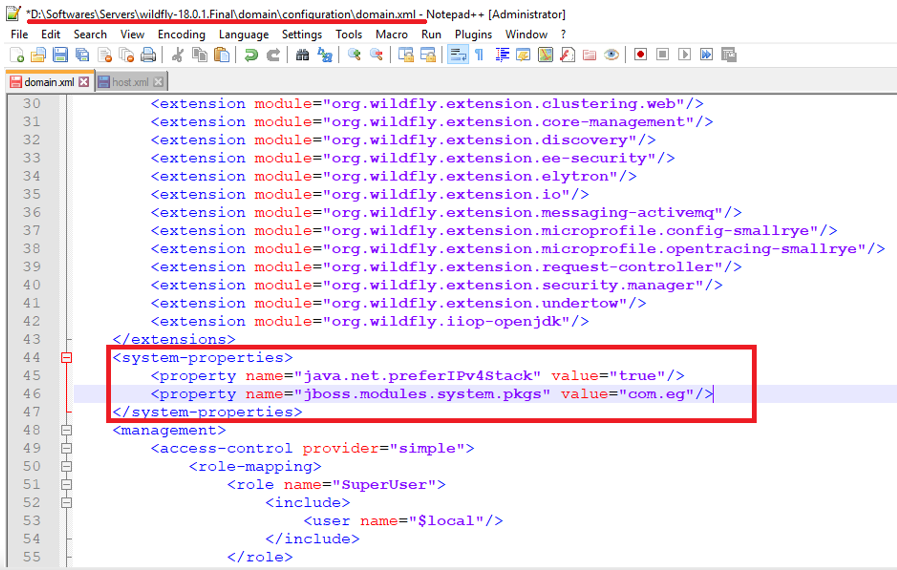897x570 pixels.
Task: Open the Window menu
Action: pyautogui.click(x=526, y=34)
